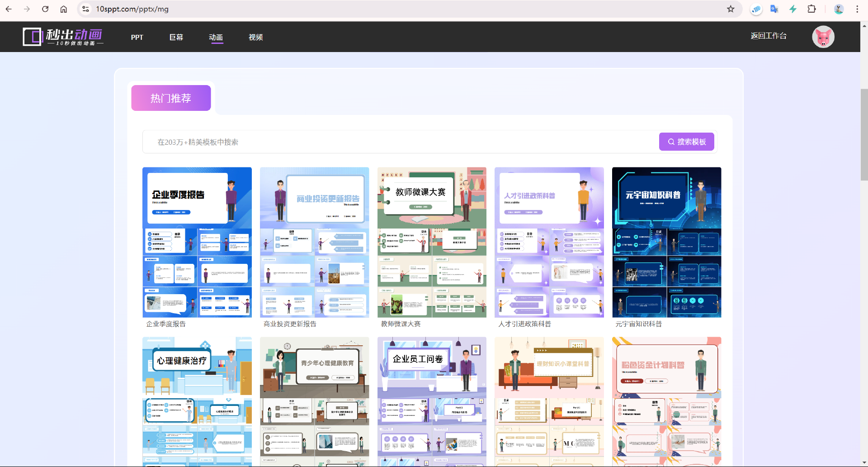Screen dimensions: 868x467
Task: Open the 人才引进政策科普 template thumbnail
Action: coord(549,242)
